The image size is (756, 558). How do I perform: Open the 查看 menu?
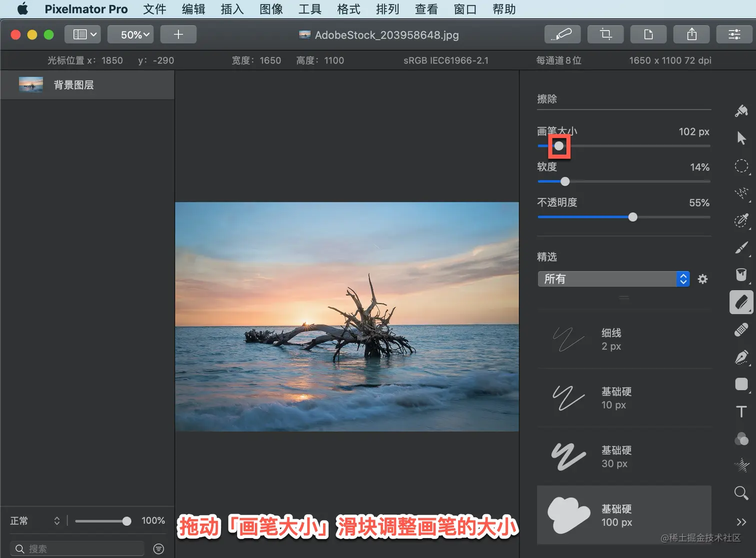click(x=426, y=9)
